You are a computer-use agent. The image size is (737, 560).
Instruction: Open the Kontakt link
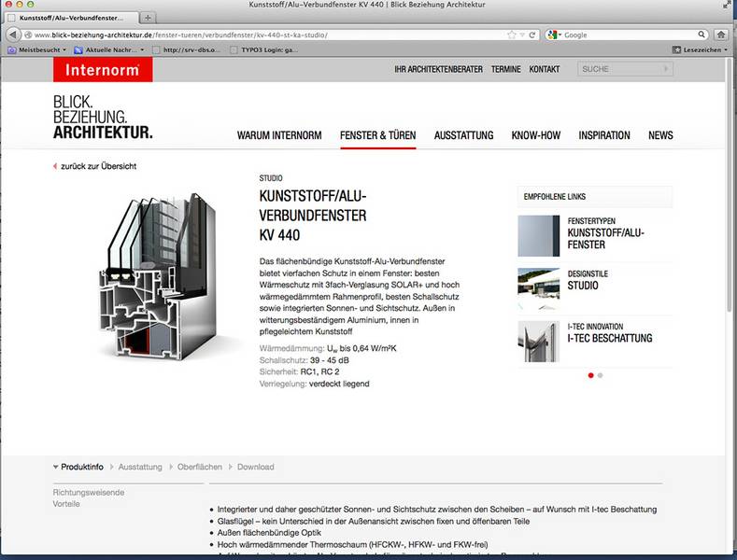point(545,69)
